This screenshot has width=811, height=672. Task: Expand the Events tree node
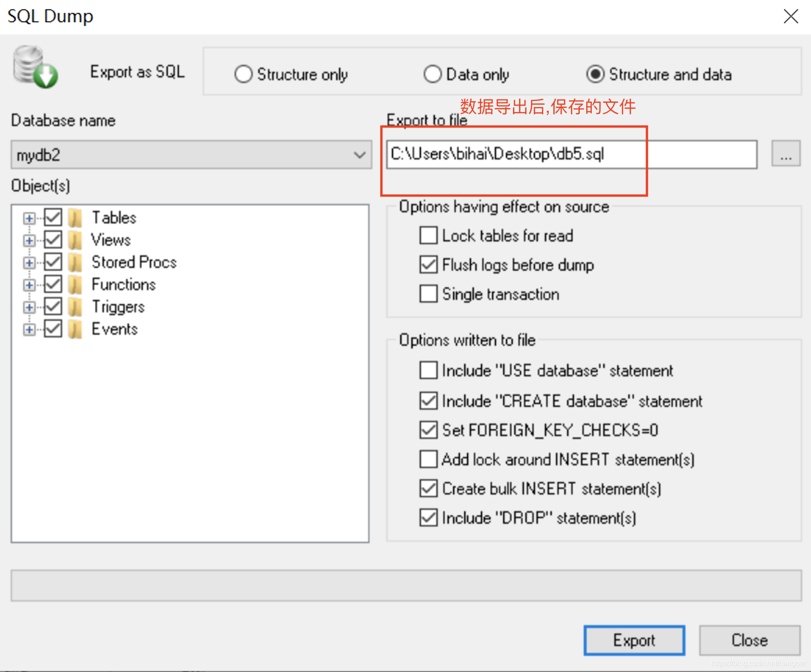click(29, 330)
